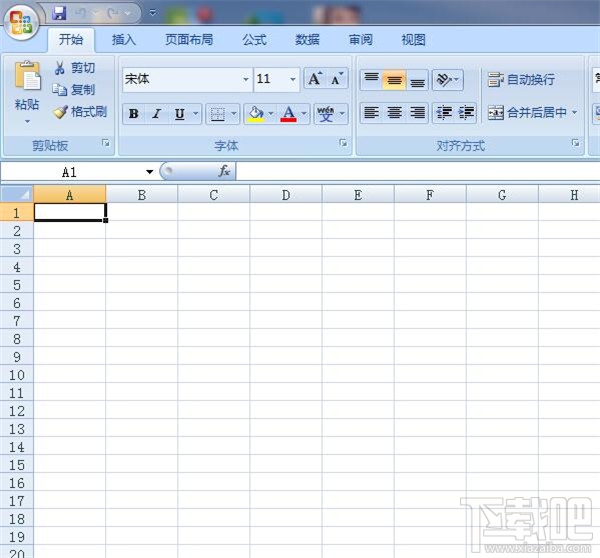Image resolution: width=600 pixels, height=558 pixels.
Task: Cut selection with the scissors icon
Action: (60, 68)
